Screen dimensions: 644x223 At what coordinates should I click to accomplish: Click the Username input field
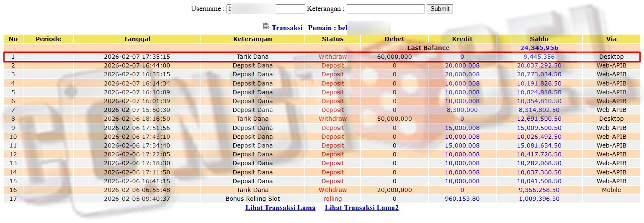265,9
